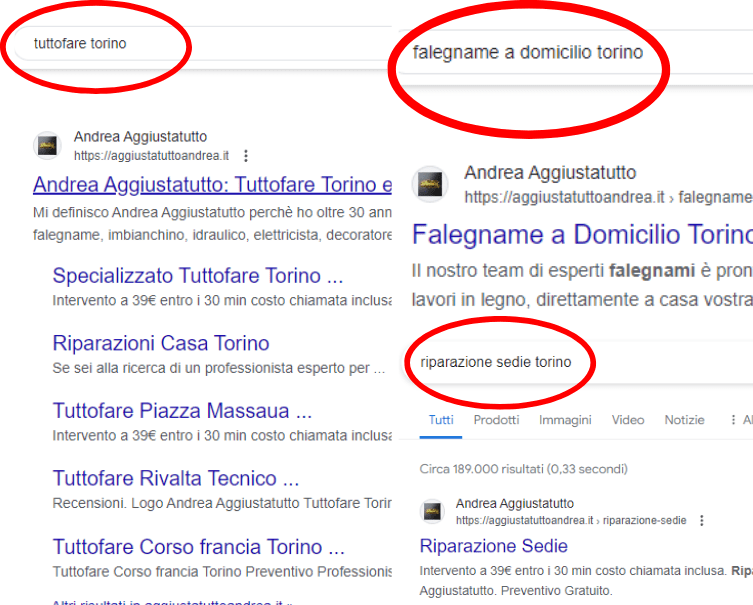Click the favicon beside aggiustatuttoandrea.it in the tuttofare result
The image size is (753, 605).
tap(47, 145)
